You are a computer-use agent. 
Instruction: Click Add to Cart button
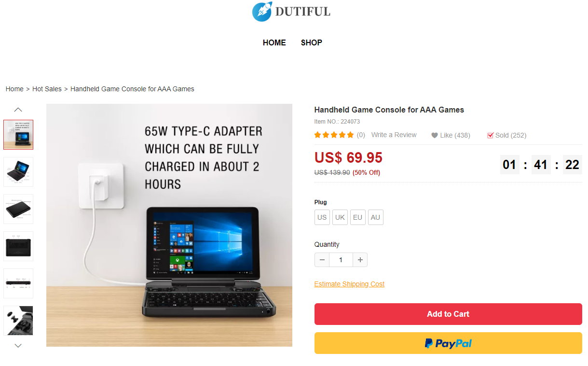click(x=448, y=314)
